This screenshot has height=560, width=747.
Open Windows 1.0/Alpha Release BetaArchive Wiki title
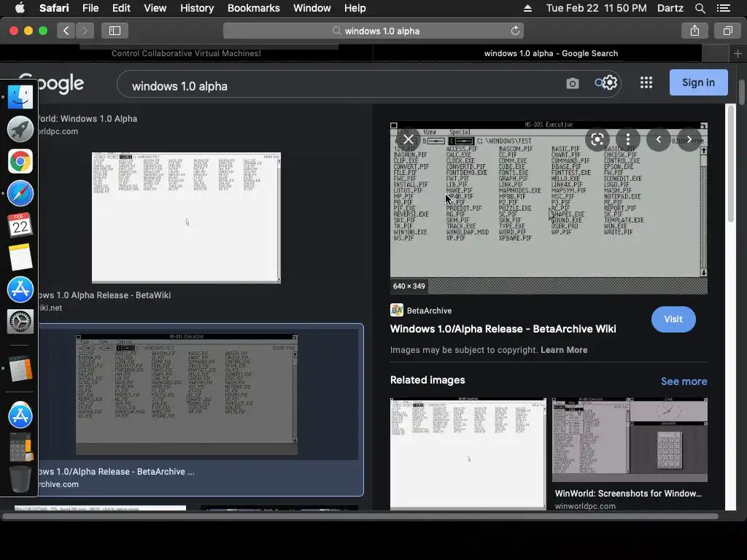coord(503,329)
